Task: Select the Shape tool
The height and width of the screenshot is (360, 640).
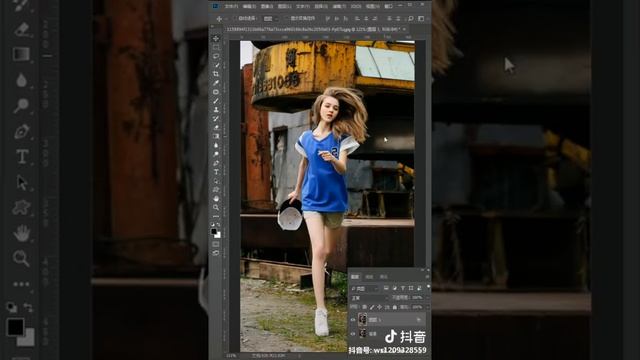Action: [x=216, y=190]
